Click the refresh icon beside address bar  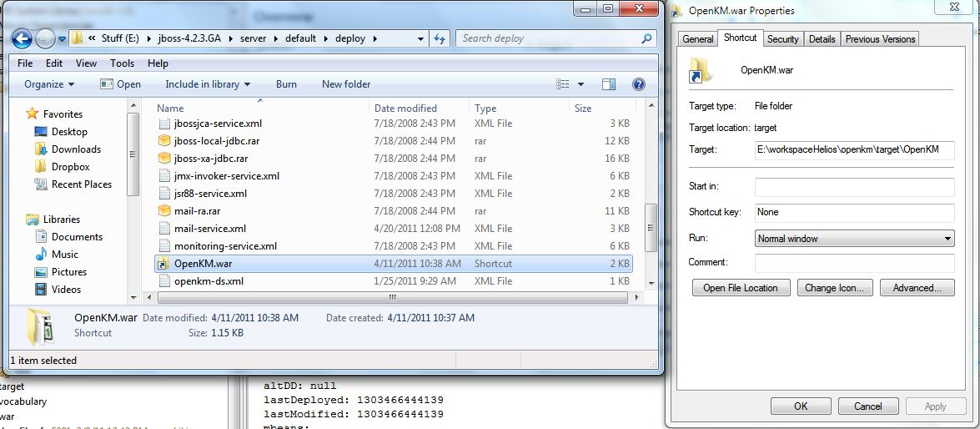point(441,38)
